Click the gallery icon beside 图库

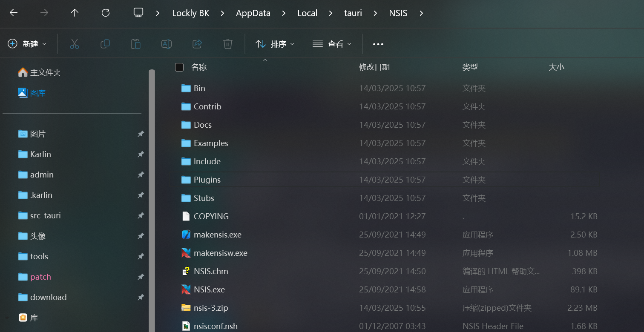pyautogui.click(x=23, y=93)
